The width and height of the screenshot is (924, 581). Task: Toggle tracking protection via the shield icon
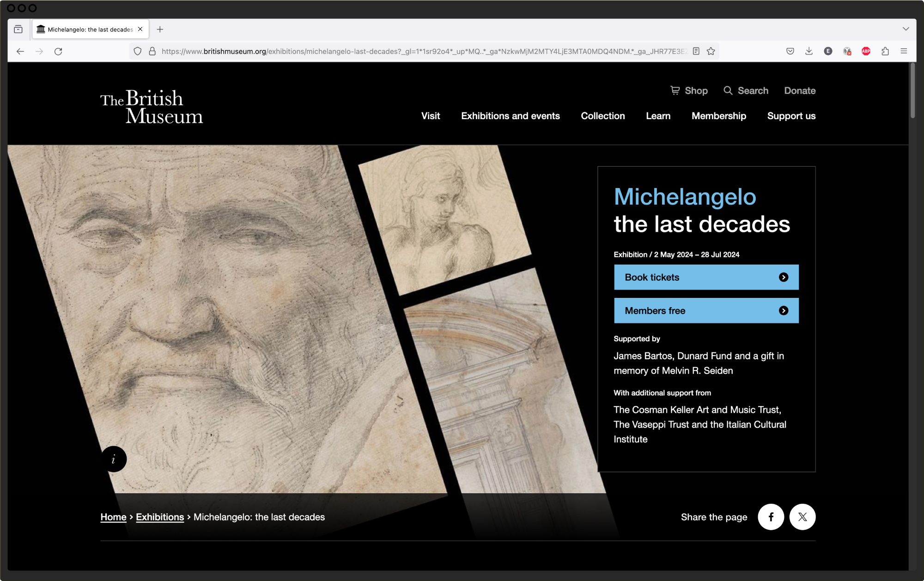[137, 51]
